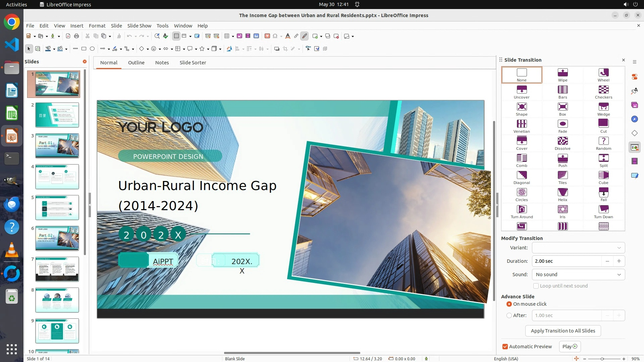Disable the Automatic Preview checkbox

pyautogui.click(x=505, y=347)
